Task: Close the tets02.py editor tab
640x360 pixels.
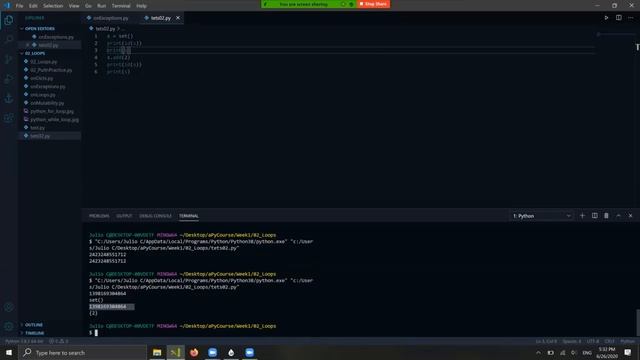Action: click(x=178, y=18)
